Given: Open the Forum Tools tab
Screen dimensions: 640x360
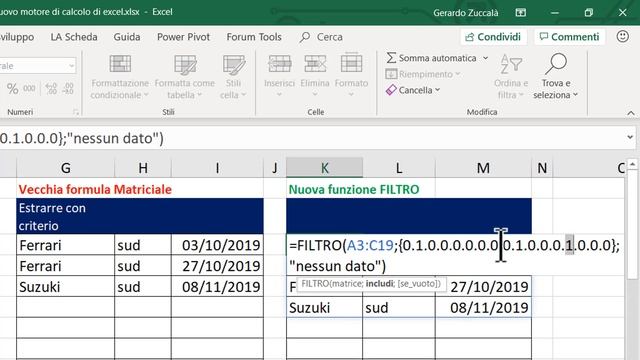Looking at the screenshot, I should click(x=254, y=37).
